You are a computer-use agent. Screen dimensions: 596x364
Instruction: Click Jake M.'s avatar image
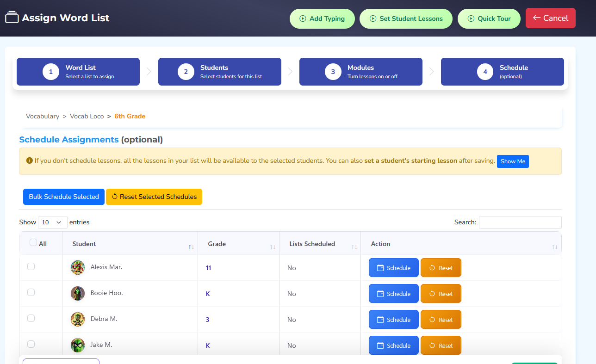tap(78, 345)
